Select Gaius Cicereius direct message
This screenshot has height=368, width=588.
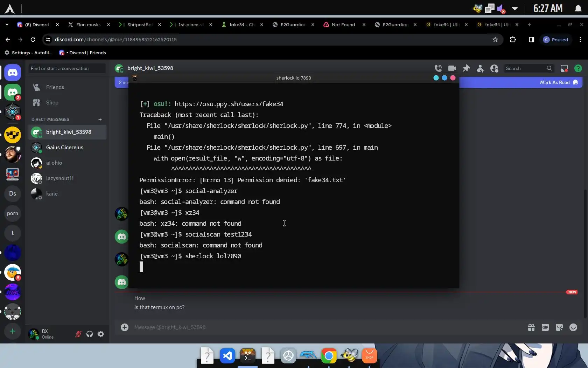67,148
